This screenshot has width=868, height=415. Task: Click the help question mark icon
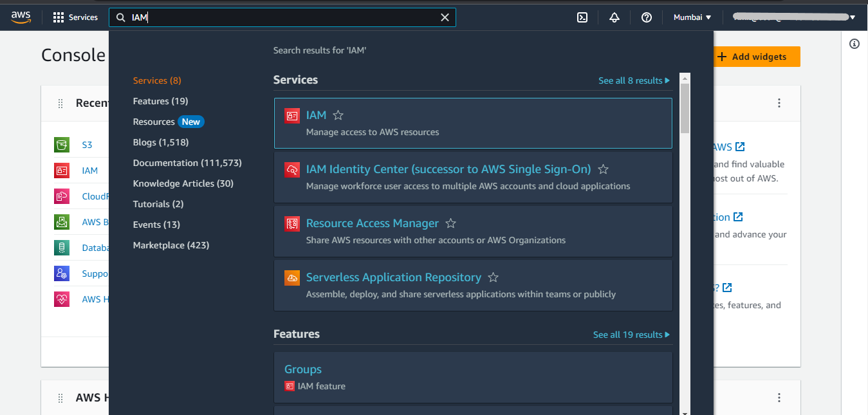(x=647, y=17)
